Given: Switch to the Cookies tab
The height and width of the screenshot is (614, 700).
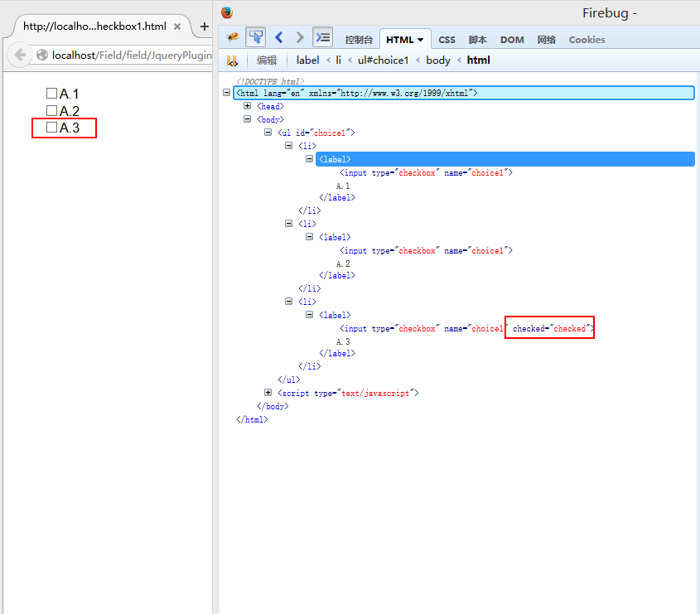Looking at the screenshot, I should click(x=587, y=40).
